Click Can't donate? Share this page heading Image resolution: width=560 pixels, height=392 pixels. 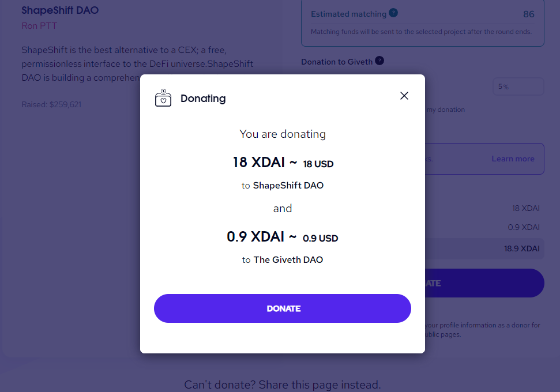point(282,385)
